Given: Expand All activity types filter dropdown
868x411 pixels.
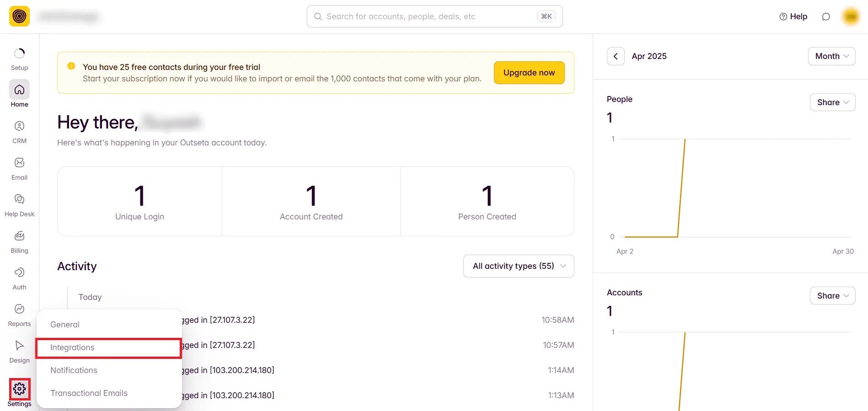Looking at the screenshot, I should tap(519, 266).
